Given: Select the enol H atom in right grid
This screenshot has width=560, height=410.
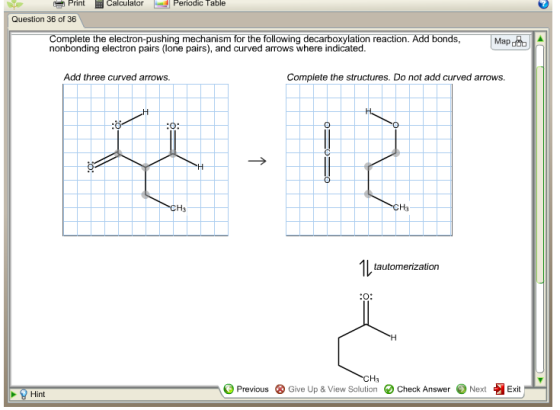Looking at the screenshot, I should (x=368, y=111).
